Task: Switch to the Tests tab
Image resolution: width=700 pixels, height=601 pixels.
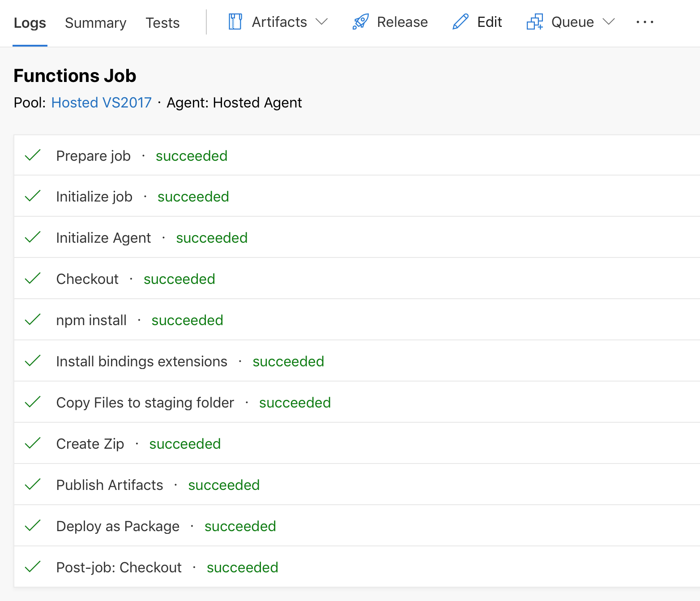Action: pos(162,22)
